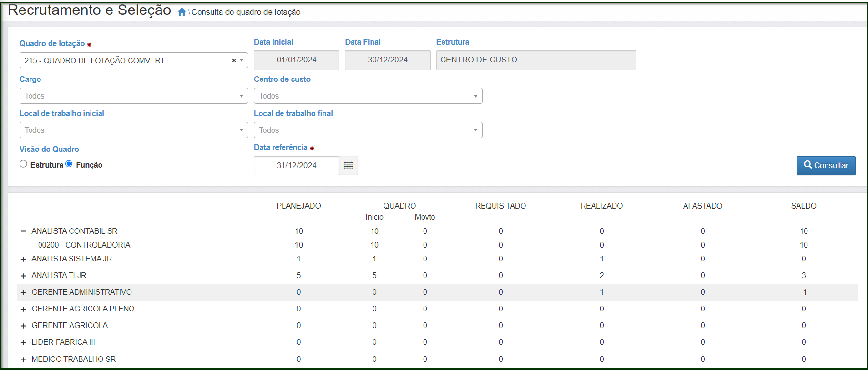Expand the GERENTE ADMINISTRATIVO row

[23, 292]
